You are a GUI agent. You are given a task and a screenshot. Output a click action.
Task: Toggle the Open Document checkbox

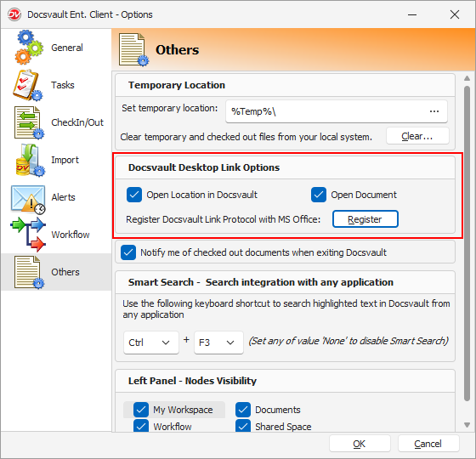point(319,195)
